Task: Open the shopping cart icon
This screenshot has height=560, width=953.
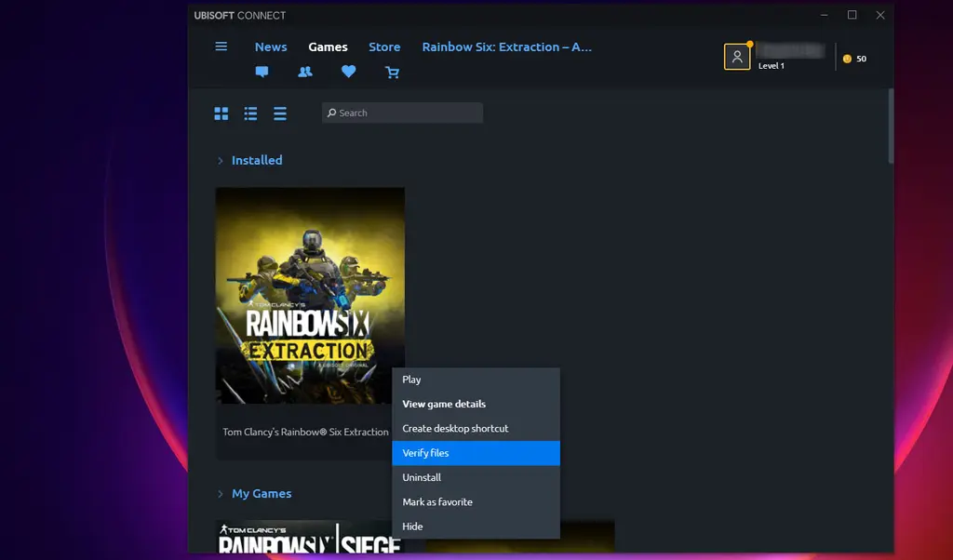Action: tap(392, 73)
